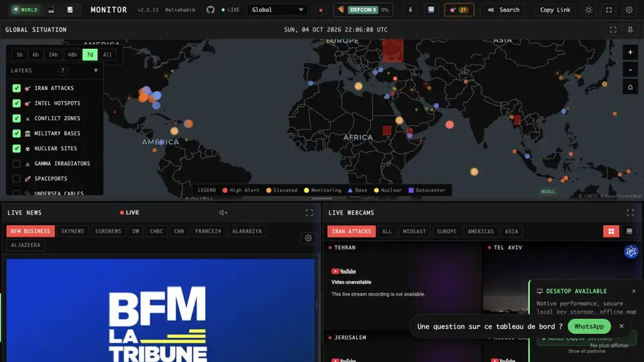Select the 48h time range

click(x=72, y=54)
